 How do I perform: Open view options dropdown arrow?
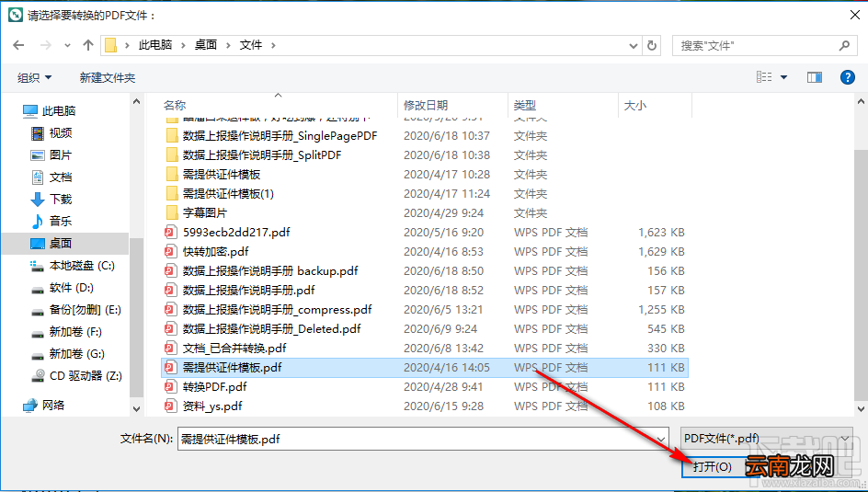(x=783, y=77)
